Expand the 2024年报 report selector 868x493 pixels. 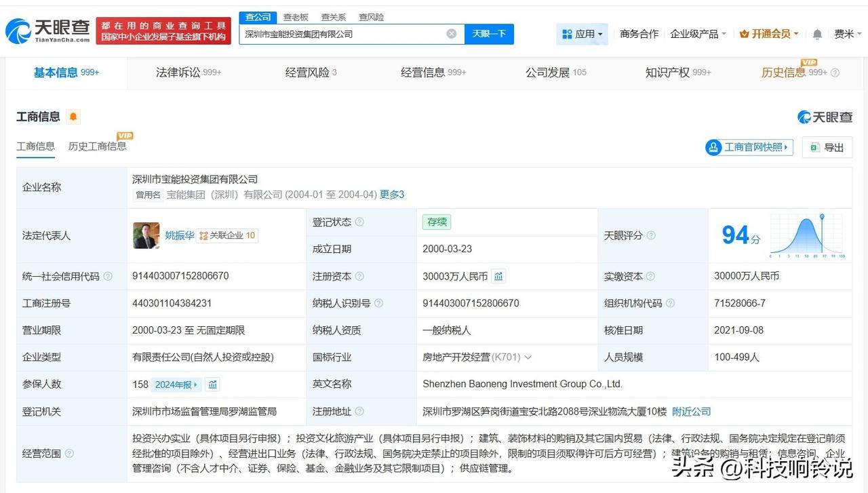pos(176,384)
